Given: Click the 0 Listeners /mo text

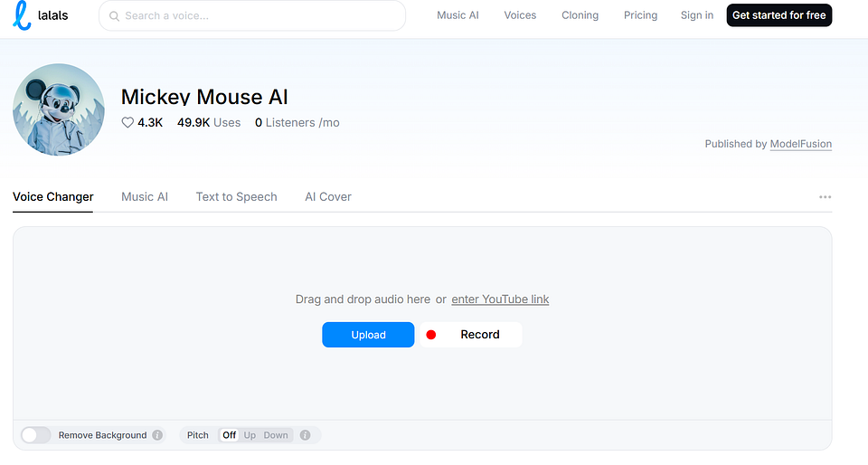Looking at the screenshot, I should coord(297,123).
